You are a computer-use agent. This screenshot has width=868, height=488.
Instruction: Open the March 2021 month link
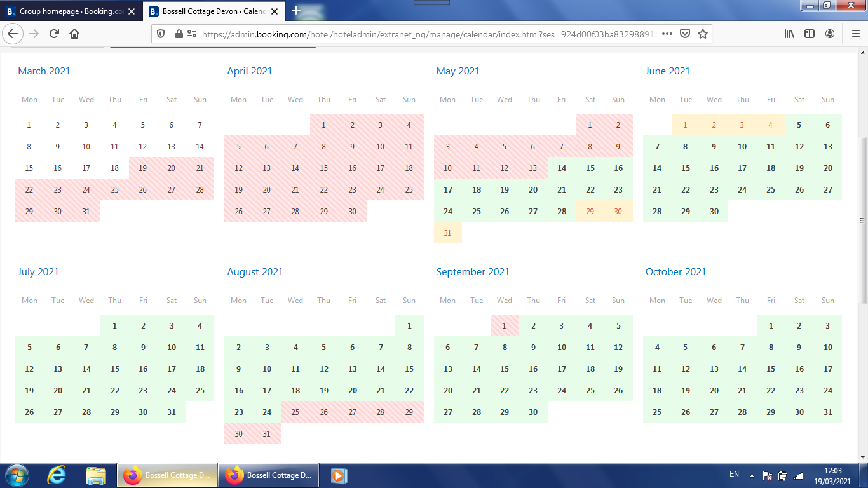click(44, 71)
